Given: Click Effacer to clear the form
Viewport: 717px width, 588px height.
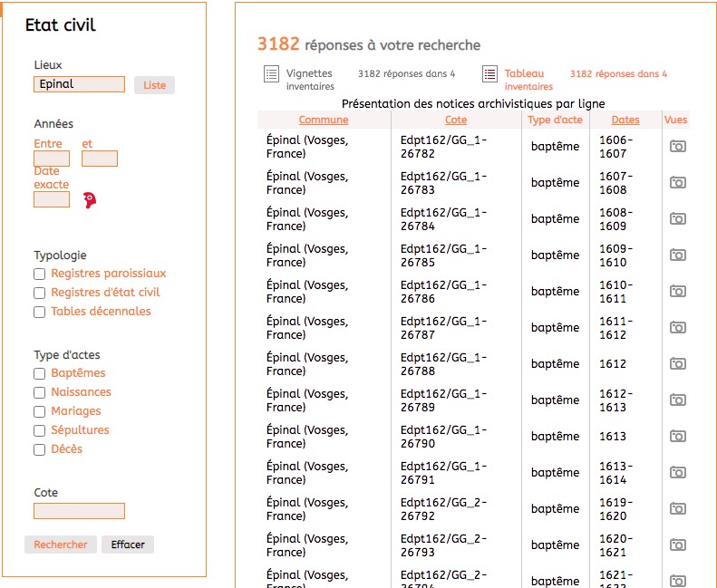Looking at the screenshot, I should click(x=128, y=545).
